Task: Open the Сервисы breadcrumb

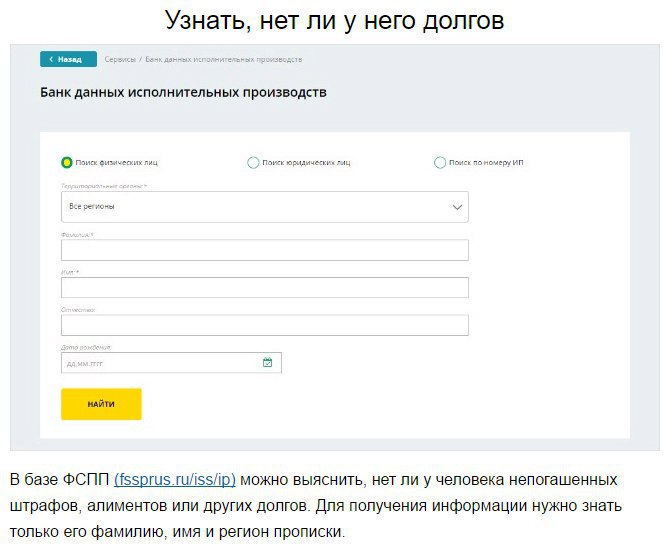Action: point(121,60)
